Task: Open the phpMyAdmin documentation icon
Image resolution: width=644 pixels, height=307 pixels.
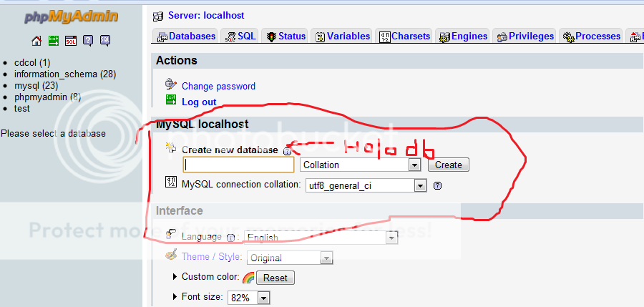Action: point(88,41)
